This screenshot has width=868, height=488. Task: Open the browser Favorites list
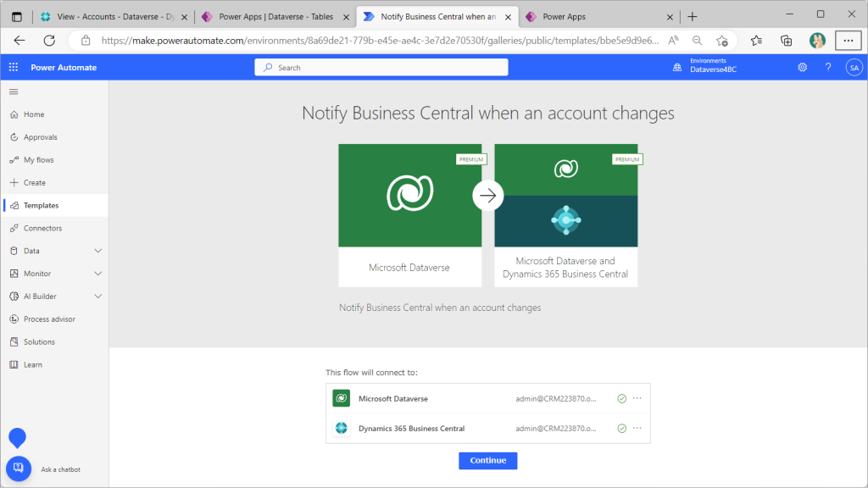coord(756,41)
